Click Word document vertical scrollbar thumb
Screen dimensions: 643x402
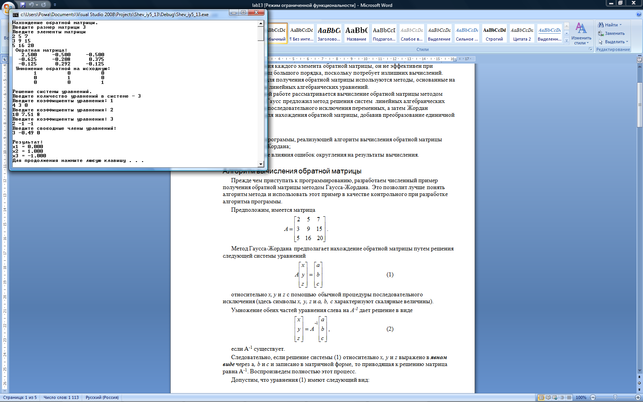pyautogui.click(x=639, y=105)
